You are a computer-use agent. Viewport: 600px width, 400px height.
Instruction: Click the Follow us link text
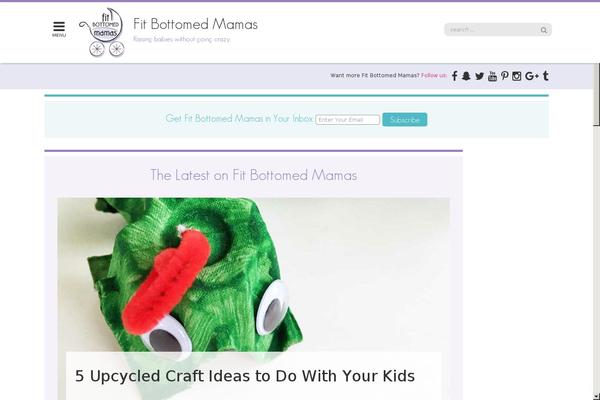coord(434,75)
